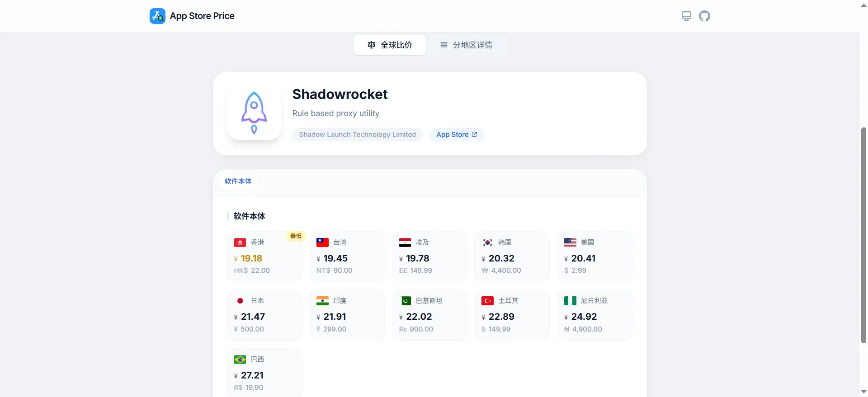
Task: Click the United States flag icon
Action: [x=570, y=243]
